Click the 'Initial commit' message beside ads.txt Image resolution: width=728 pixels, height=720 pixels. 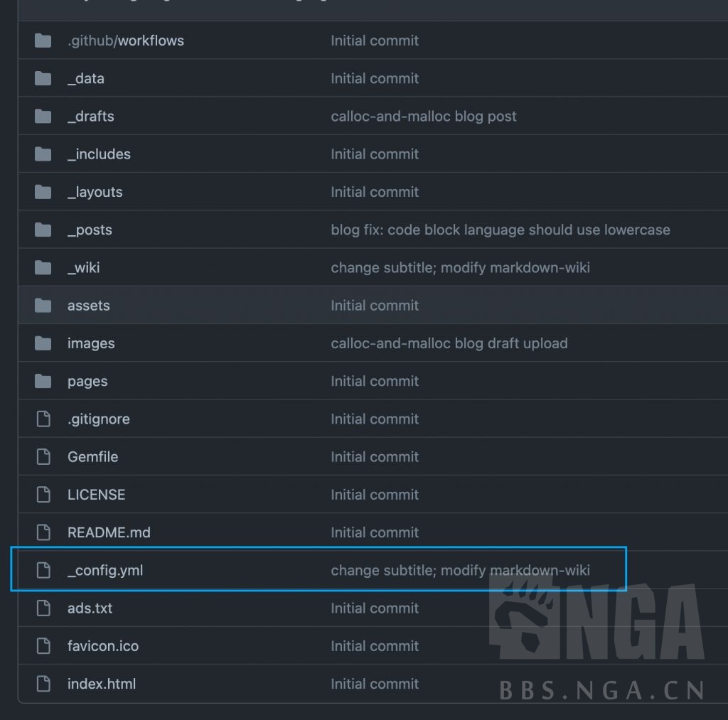375,608
